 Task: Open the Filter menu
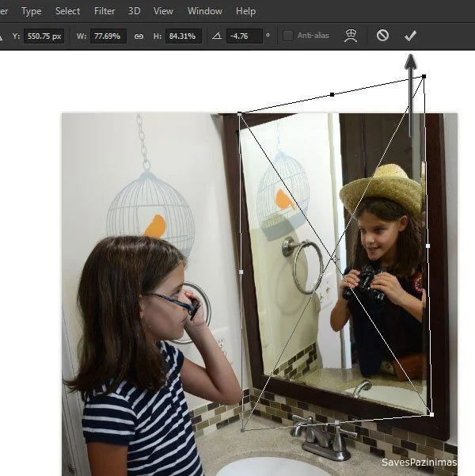[104, 11]
